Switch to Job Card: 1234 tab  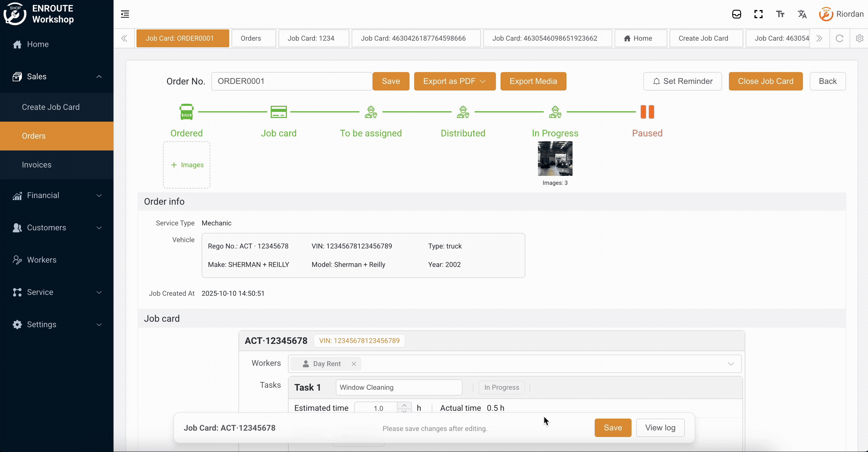coord(311,38)
